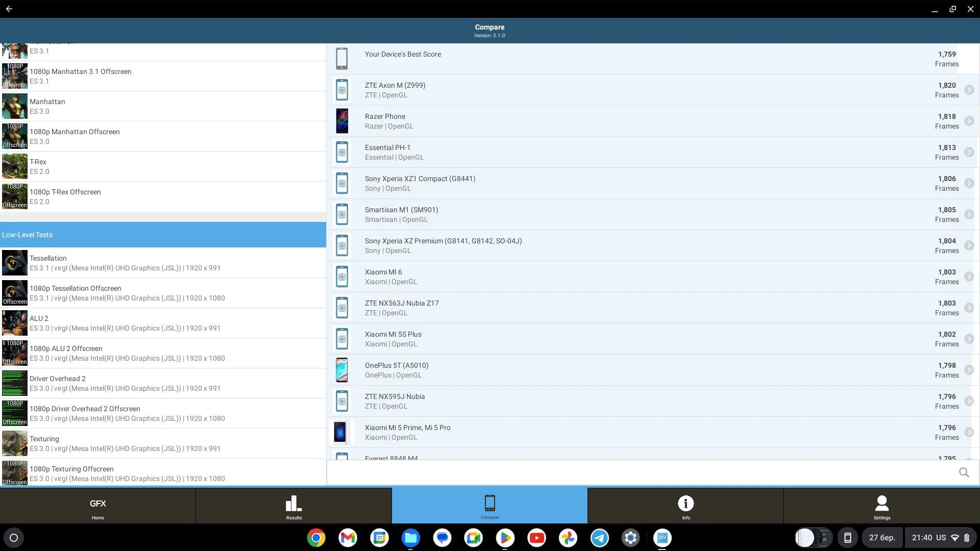Viewport: 980px width, 551px height.
Task: Open Google Calendar from the shelf
Action: click(x=379, y=538)
